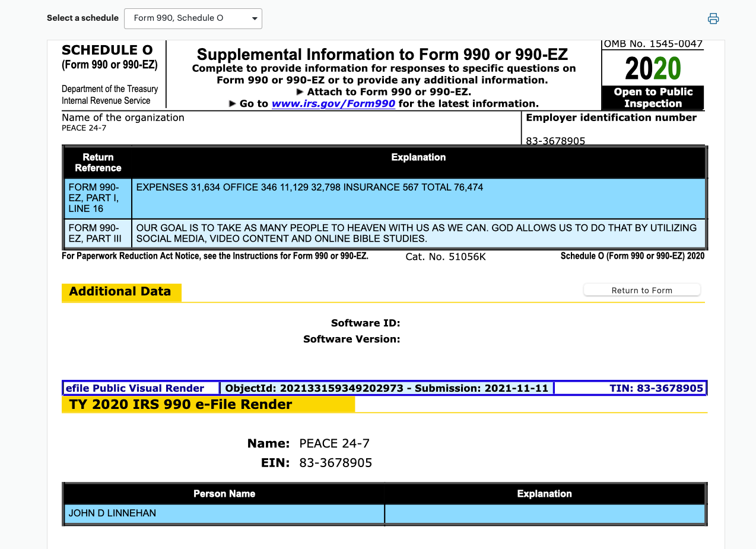Viewport: 756px width, 549px height.
Task: Click the Open to Public Inspection box
Action: 653,98
